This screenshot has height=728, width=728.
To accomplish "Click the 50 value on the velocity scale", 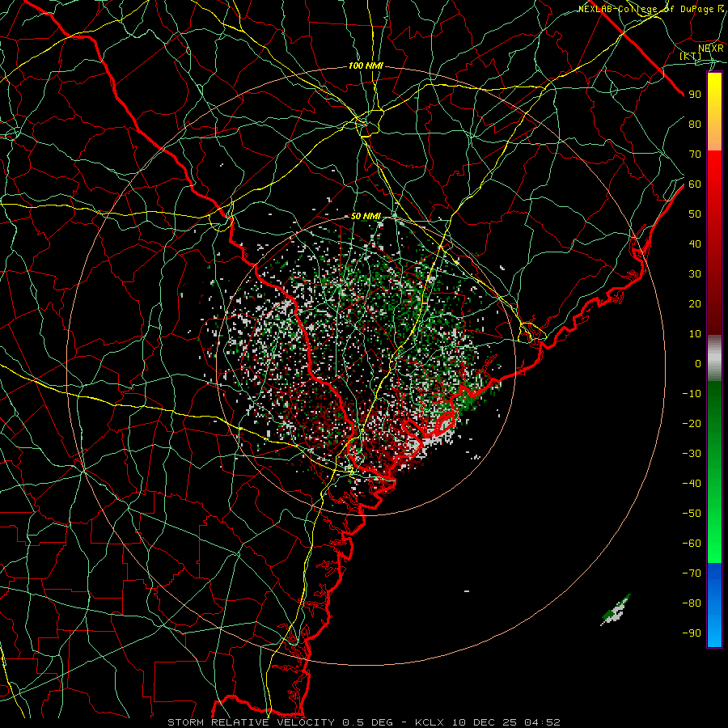I will tap(695, 214).
